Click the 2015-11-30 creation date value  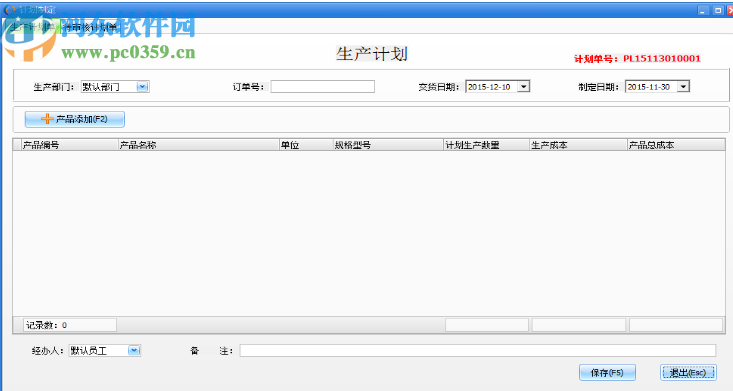[x=648, y=87]
